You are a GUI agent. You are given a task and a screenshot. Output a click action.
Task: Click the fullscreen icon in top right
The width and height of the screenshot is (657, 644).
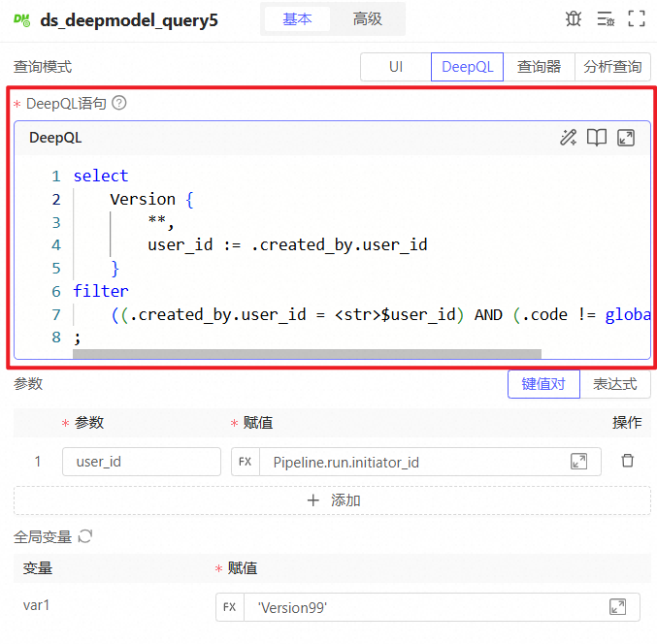637,18
